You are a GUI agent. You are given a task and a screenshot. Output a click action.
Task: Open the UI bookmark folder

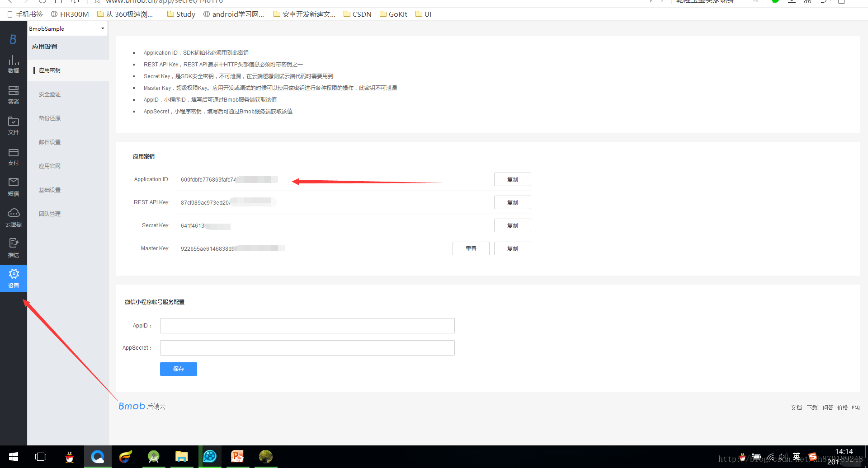pyautogui.click(x=424, y=14)
